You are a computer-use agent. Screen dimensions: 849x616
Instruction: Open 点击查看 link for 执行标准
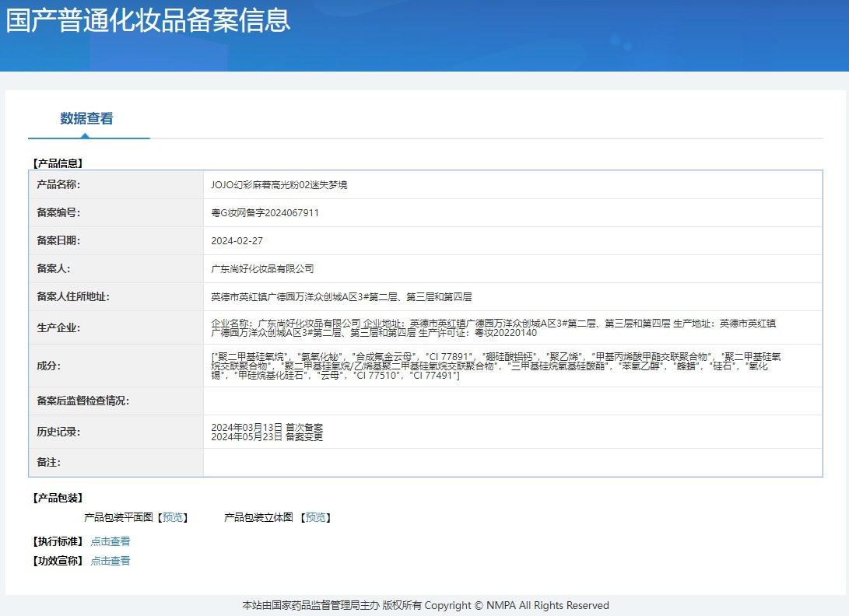(111, 541)
